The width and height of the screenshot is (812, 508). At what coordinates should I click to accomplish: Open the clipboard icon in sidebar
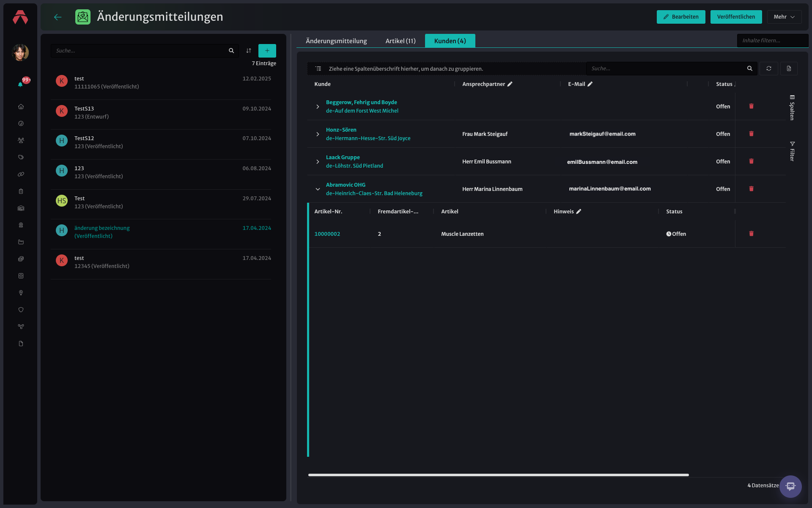pos(21,191)
